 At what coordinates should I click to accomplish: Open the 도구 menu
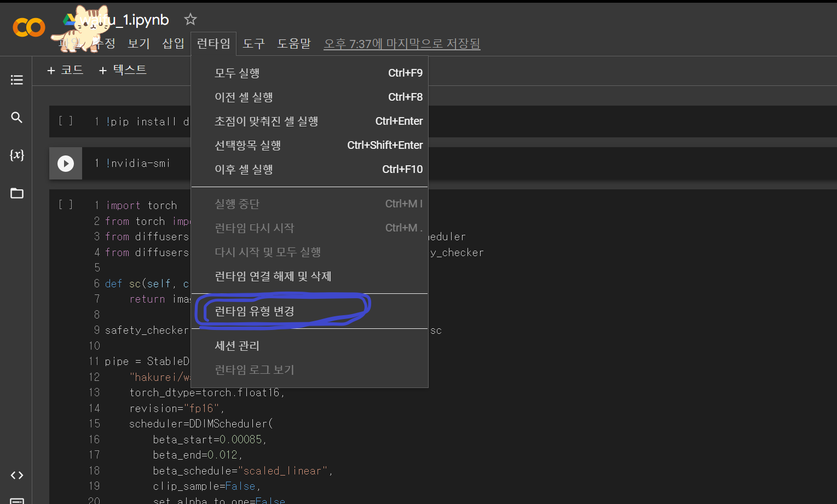253,44
